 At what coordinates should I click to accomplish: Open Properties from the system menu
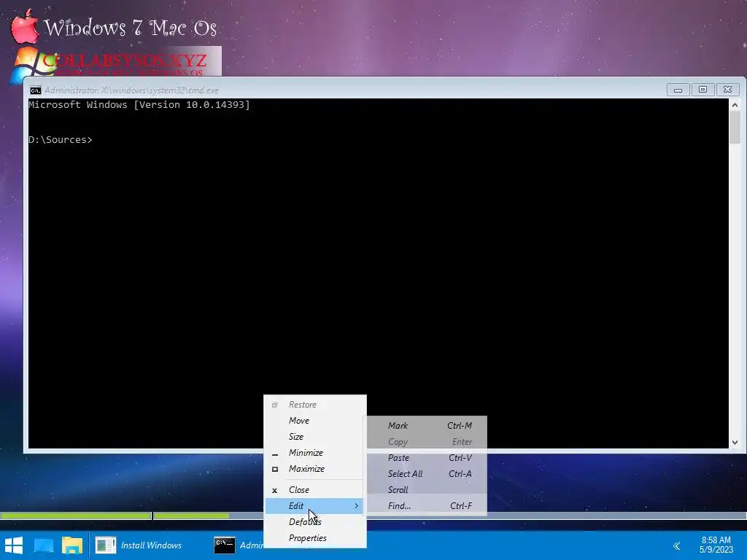pos(315,538)
